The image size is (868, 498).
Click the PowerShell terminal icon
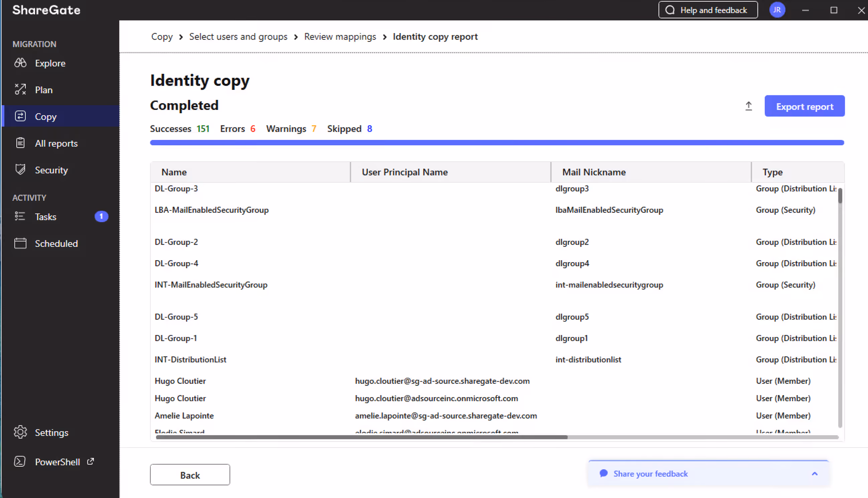click(20, 461)
